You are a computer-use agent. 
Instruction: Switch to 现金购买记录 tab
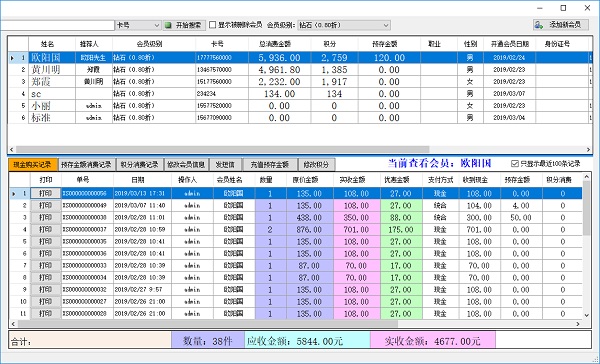tap(33, 165)
